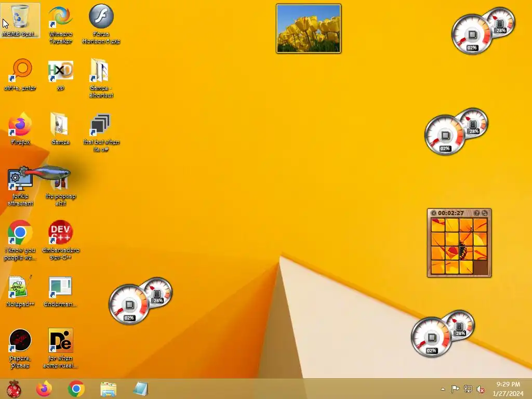This screenshot has width=532, height=399.
Task: Click the orange 'ctrl+s, enter' shortcut
Action: [x=20, y=75]
